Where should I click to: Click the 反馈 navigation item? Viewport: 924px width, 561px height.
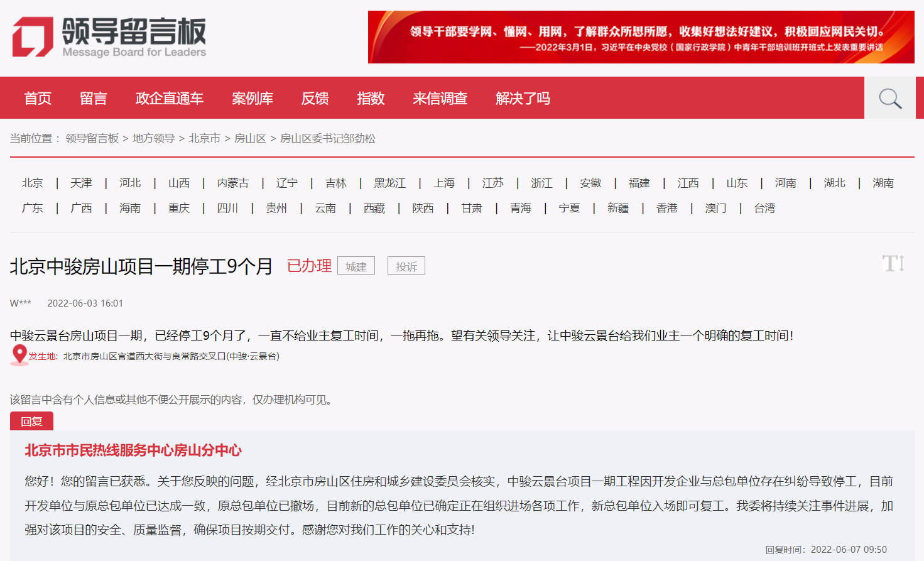pos(315,97)
